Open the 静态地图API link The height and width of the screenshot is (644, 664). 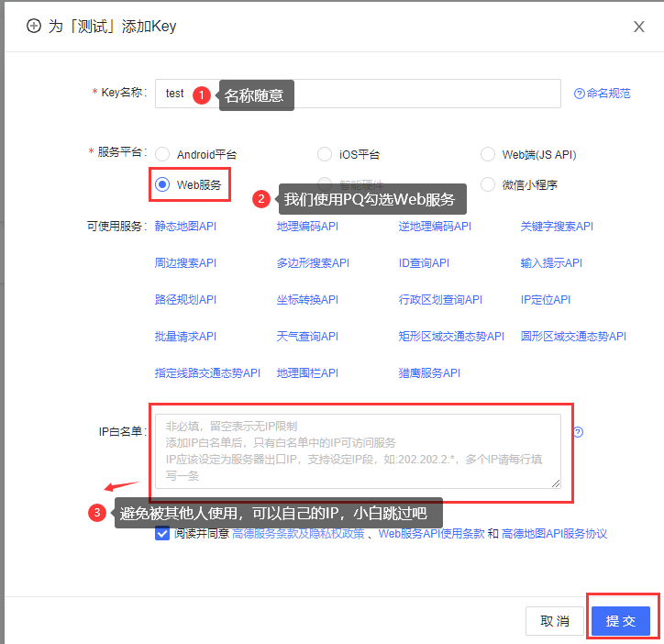pyautogui.click(x=185, y=227)
